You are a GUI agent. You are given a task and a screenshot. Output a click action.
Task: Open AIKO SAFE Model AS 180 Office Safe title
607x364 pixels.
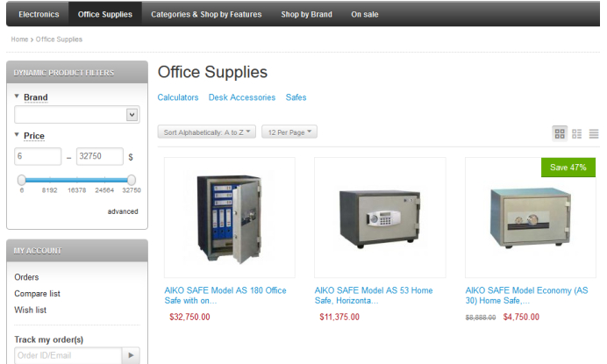225,296
